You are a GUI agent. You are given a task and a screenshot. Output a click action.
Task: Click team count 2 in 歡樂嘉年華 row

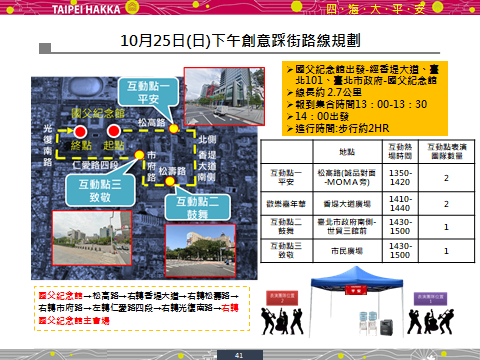446,204
